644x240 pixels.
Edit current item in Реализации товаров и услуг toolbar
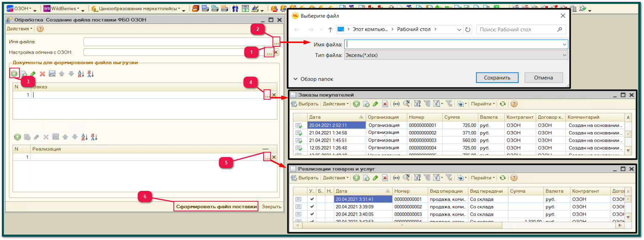click(375, 178)
